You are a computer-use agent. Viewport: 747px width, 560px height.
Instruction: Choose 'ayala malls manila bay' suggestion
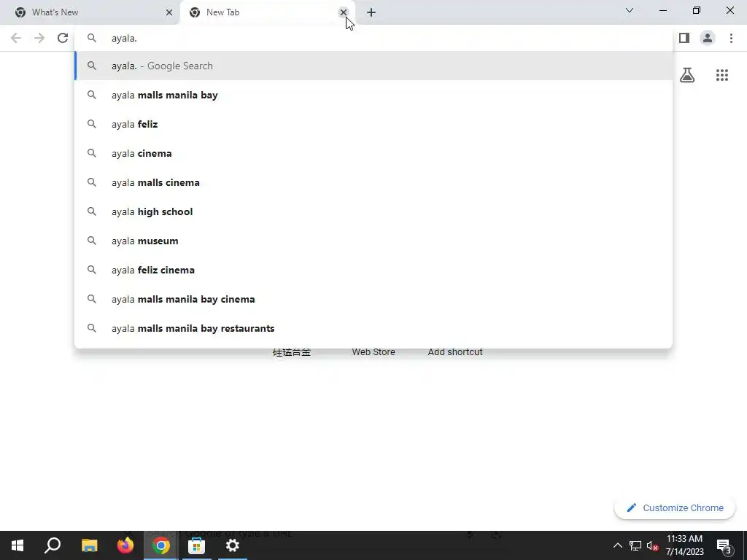click(x=373, y=95)
